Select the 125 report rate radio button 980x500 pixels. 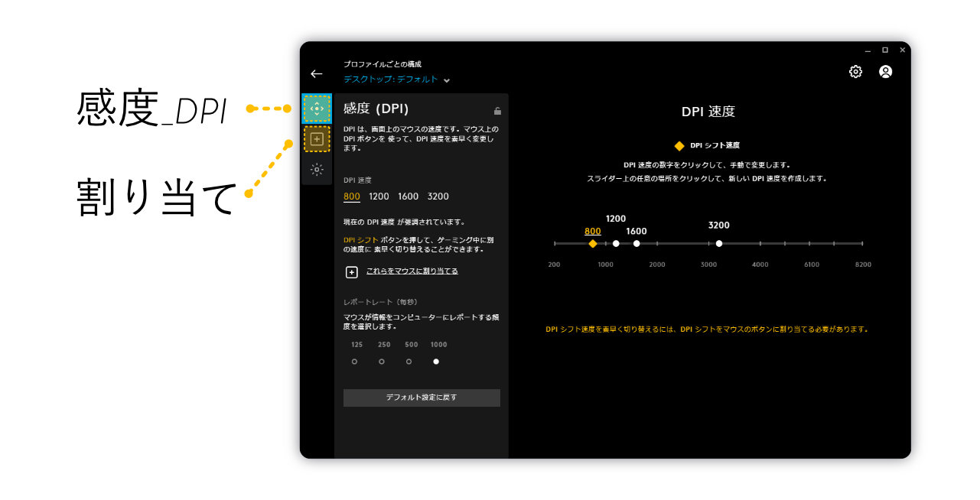[354, 362]
